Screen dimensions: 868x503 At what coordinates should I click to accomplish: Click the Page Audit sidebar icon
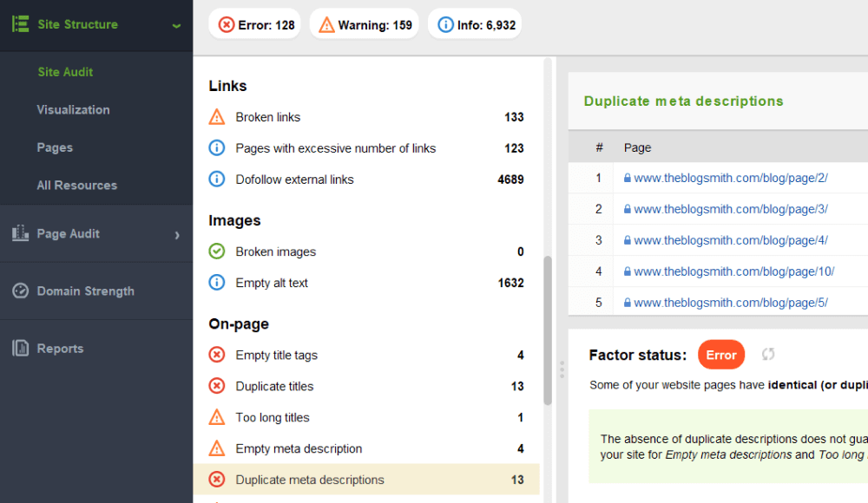(x=21, y=233)
